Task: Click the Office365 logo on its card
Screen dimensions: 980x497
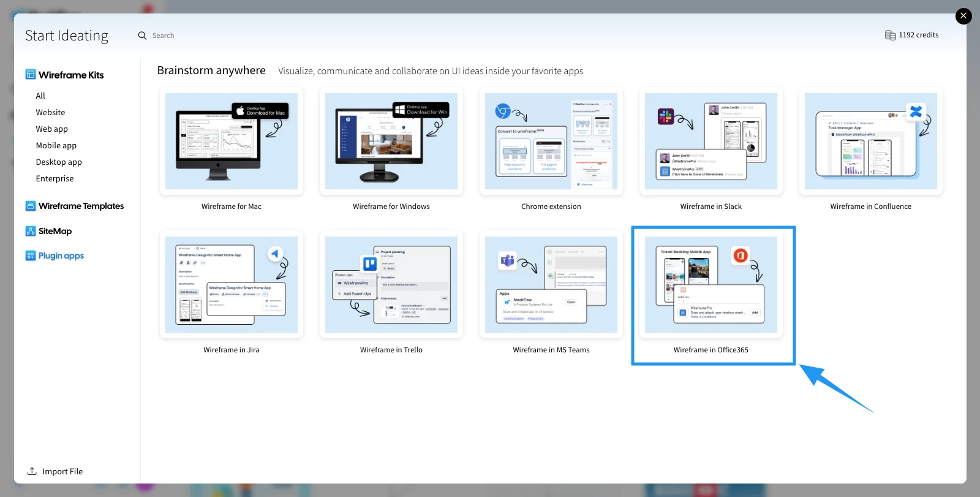Action: [x=741, y=255]
